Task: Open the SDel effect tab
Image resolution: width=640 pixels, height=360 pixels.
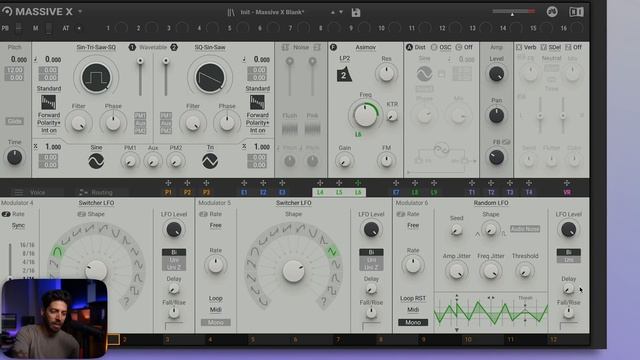Action: (x=554, y=47)
